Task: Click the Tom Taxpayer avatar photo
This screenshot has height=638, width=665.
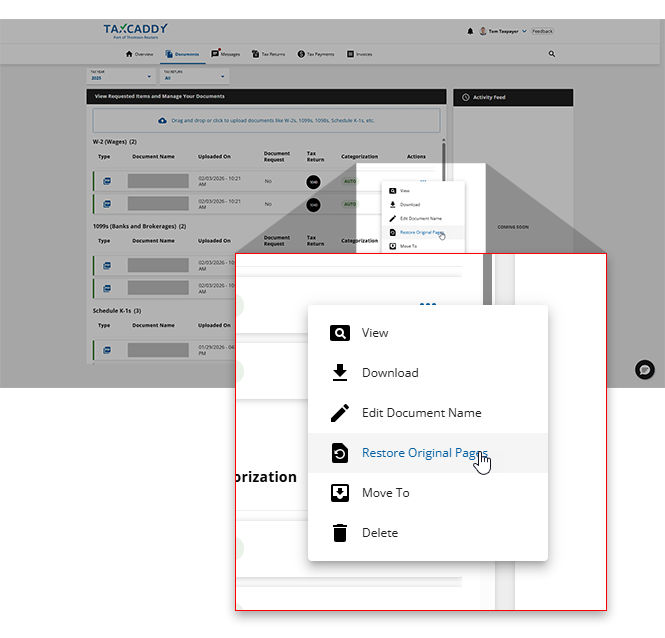Action: pyautogui.click(x=483, y=31)
